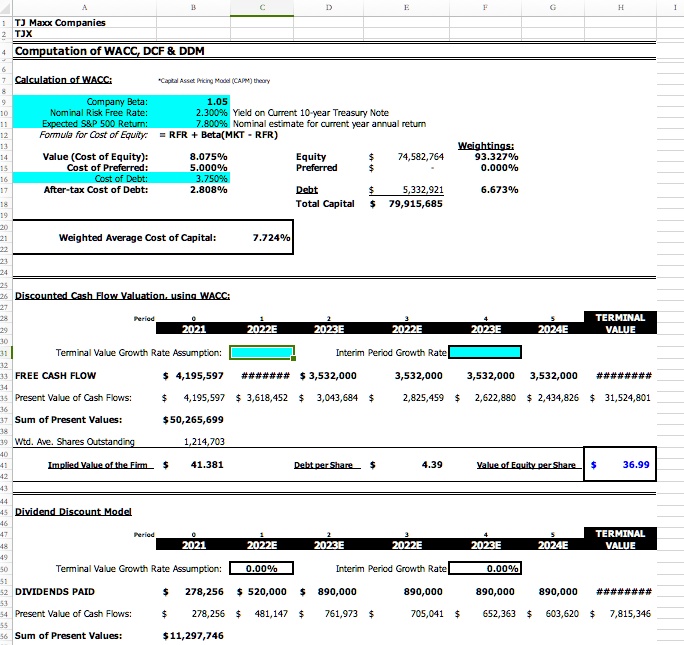Click 'Discounted Cash Flow Valuation, using WACC:' heading
684x645 pixels.
(123, 296)
